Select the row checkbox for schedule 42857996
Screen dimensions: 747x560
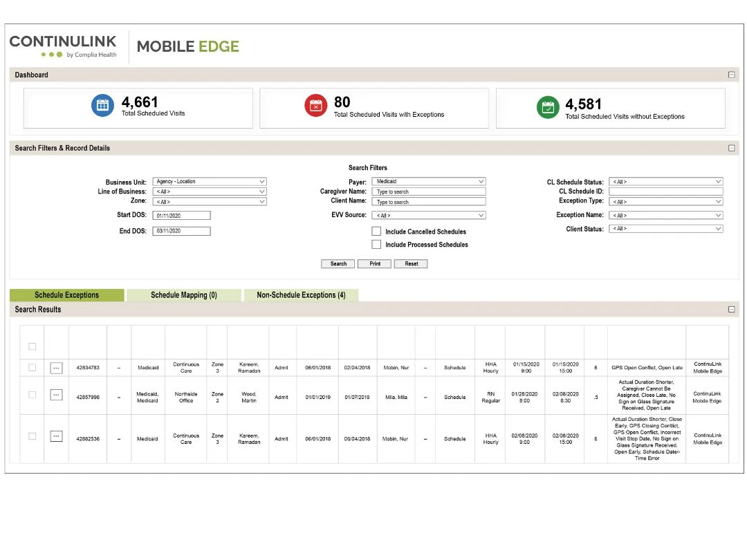point(33,395)
